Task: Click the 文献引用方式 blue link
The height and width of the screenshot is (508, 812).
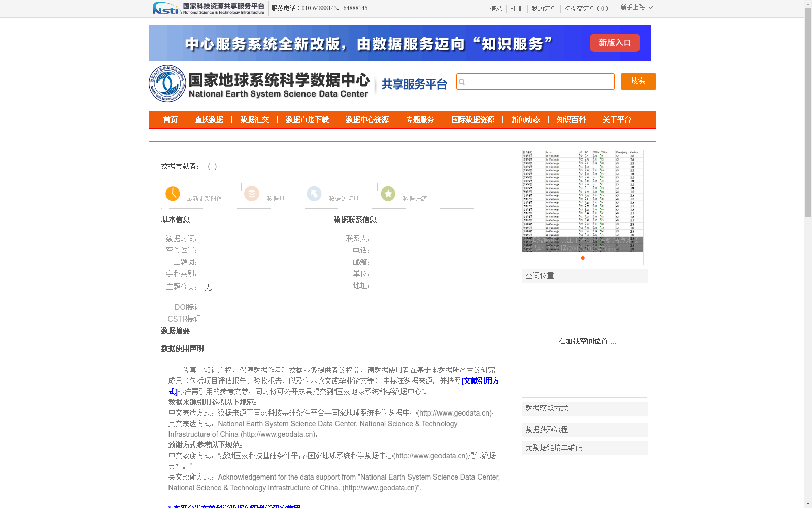Action: pos(480,381)
